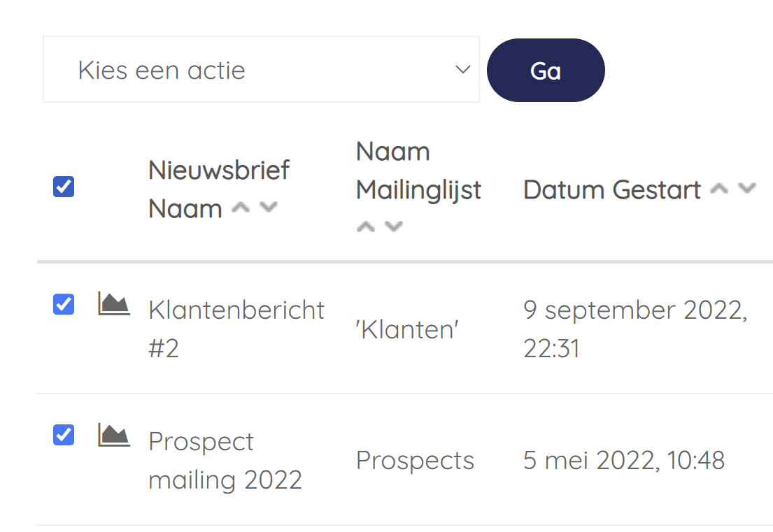Viewport: 773px width, 532px height.
Task: Open statistics chart icon for Klantenbericht #2
Action: click(114, 303)
